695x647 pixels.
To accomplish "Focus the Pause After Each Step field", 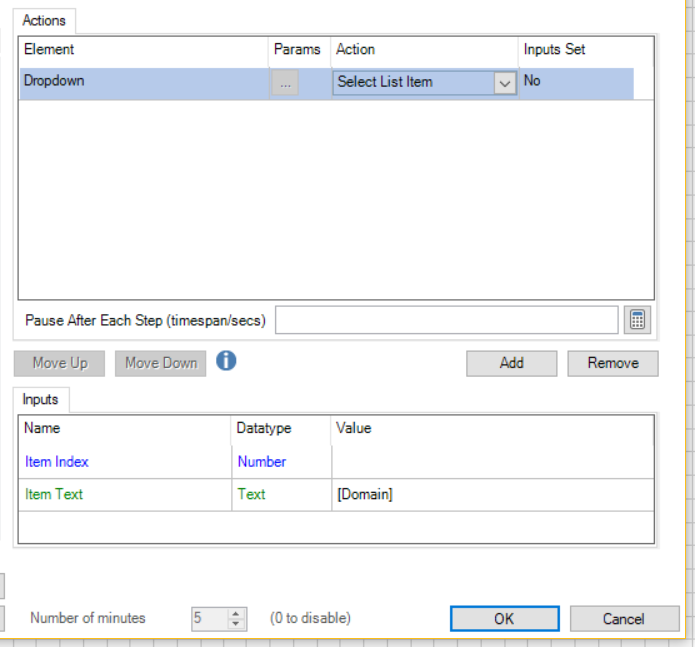I will (446, 320).
